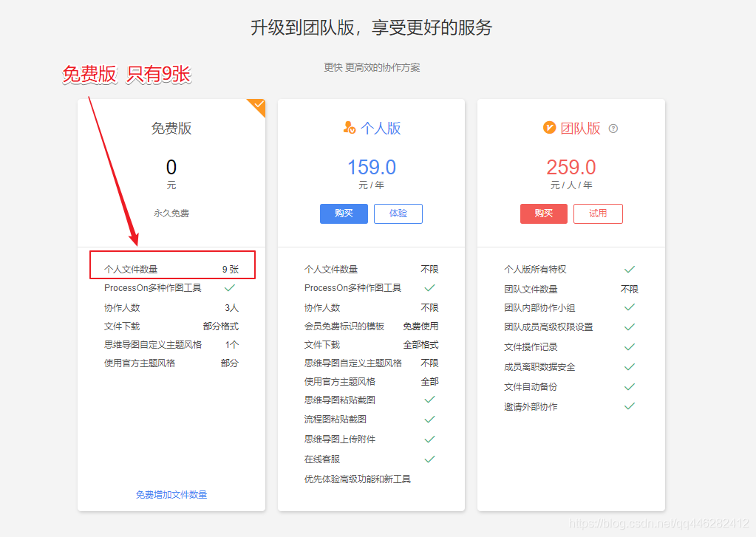Open the 免费增加文件数量 link
Viewport: 756px width, 537px height.
(x=171, y=496)
